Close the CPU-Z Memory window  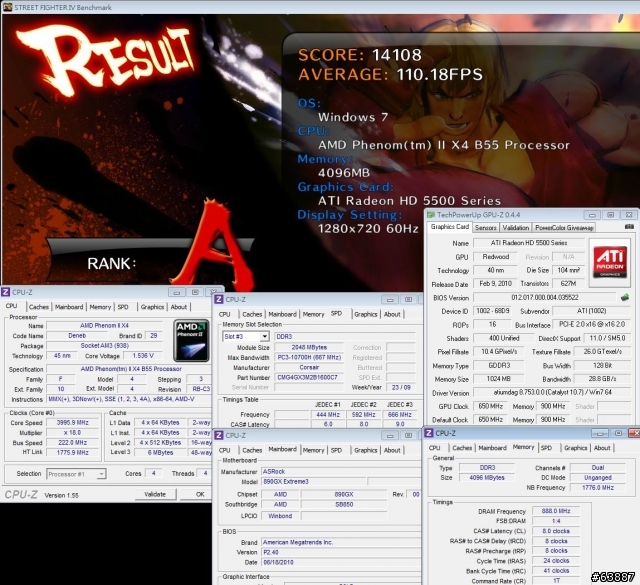pos(634,433)
